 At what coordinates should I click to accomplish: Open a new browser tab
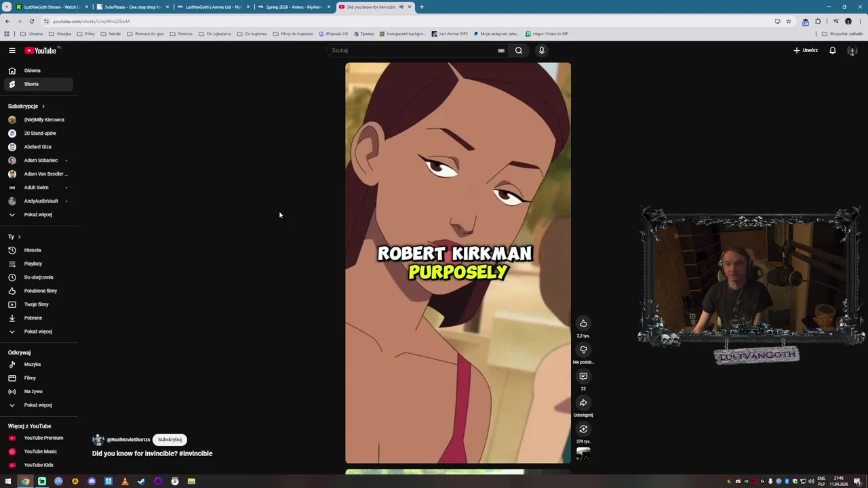(421, 7)
